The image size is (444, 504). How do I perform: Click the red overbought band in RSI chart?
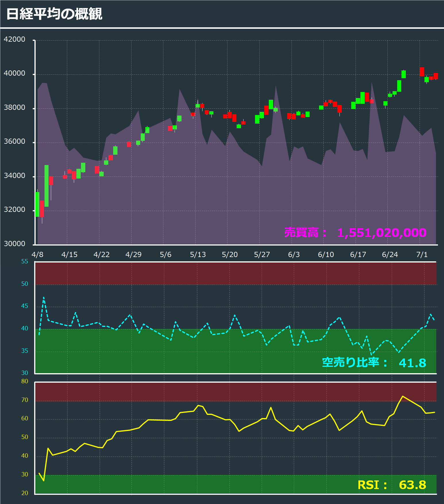[x=236, y=392]
